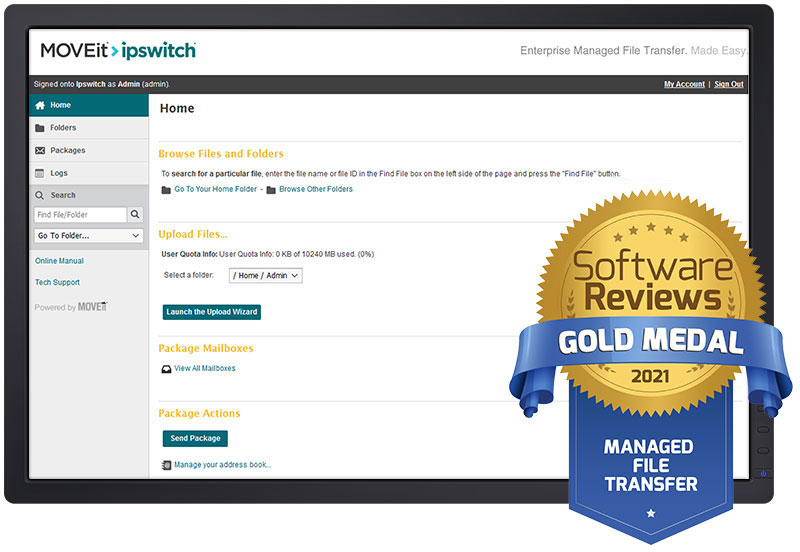Click the MOVEit ipswitch logo

click(118, 50)
